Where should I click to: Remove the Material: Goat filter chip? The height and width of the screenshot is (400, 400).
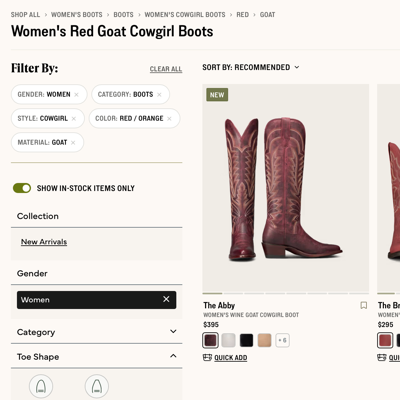tap(73, 143)
